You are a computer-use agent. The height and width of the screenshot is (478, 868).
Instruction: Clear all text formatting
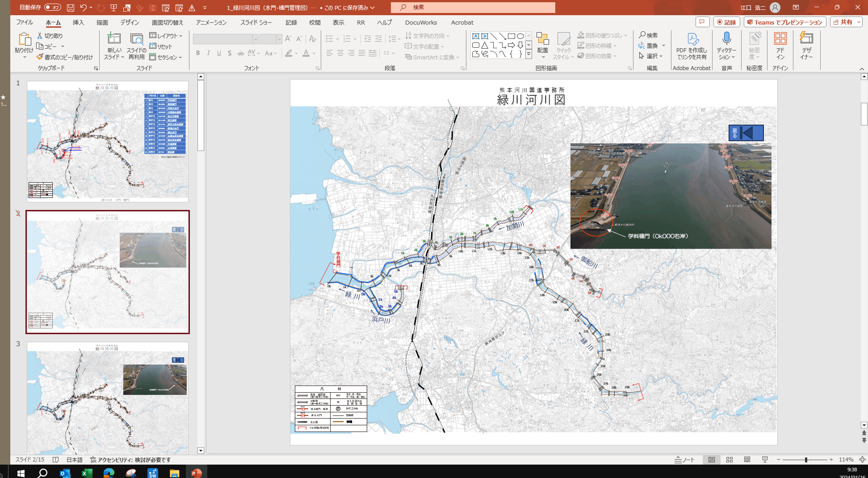[x=312, y=39]
